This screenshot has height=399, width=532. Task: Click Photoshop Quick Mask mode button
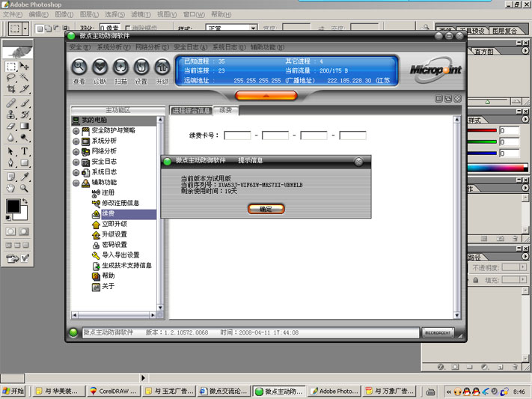(23, 231)
